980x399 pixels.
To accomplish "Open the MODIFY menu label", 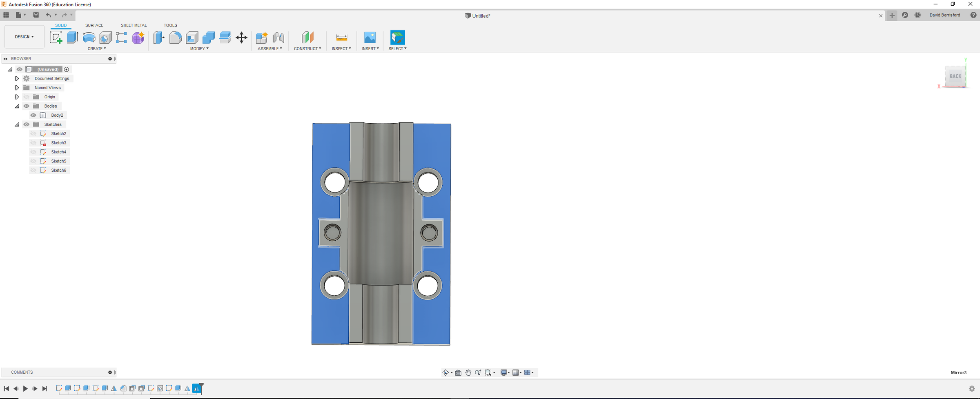I will [199, 49].
